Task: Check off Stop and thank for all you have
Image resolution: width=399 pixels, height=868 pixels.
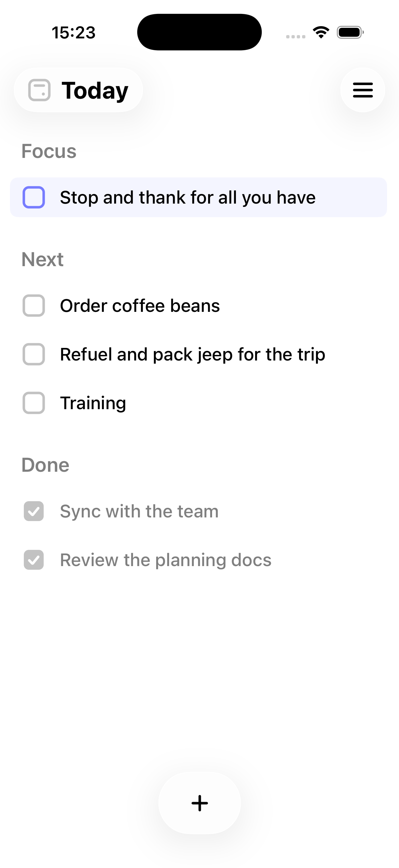Action: (34, 197)
